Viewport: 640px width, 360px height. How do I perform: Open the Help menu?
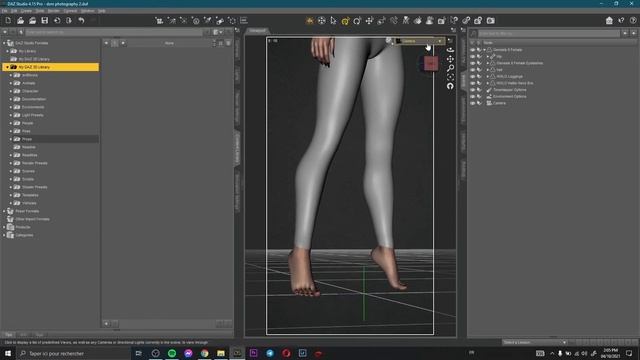[102, 11]
